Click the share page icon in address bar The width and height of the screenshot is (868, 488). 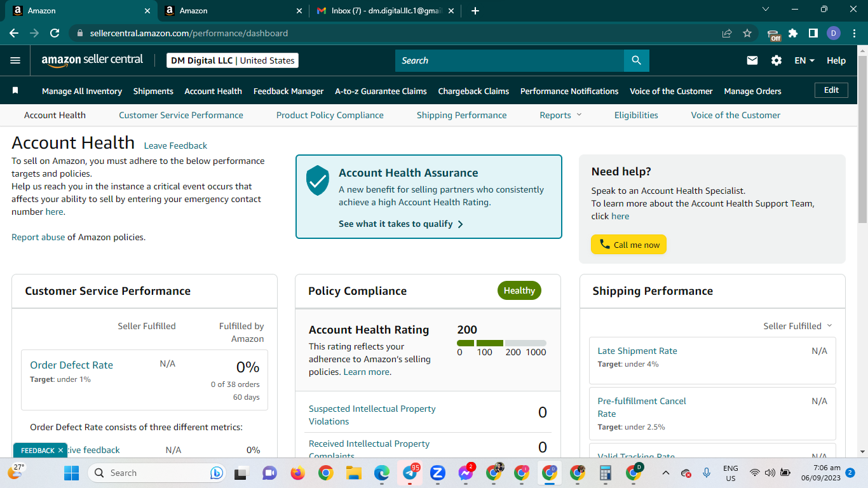tap(727, 33)
